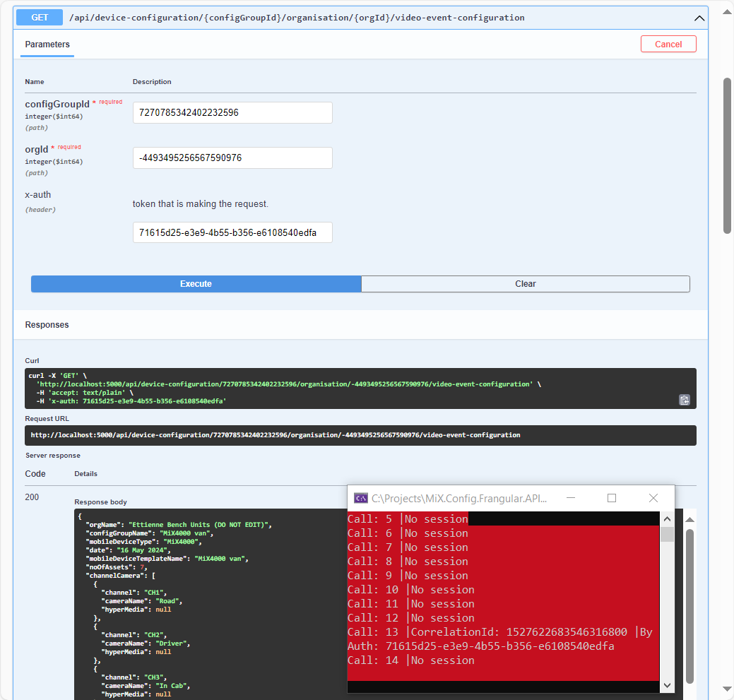Viewport: 734px width, 700px height.
Task: Copy the curl command to clipboard
Action: (x=684, y=400)
